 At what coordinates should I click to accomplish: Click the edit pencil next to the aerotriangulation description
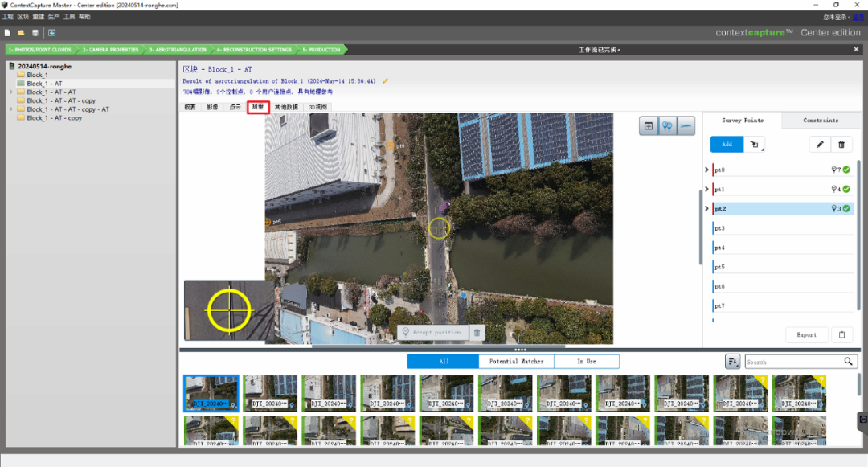[385, 81]
